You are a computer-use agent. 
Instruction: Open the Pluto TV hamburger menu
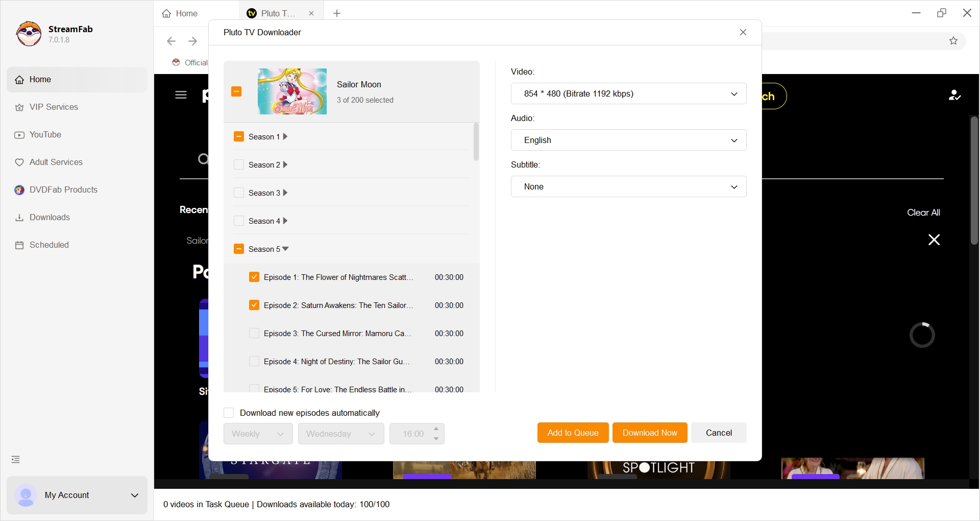(x=181, y=95)
